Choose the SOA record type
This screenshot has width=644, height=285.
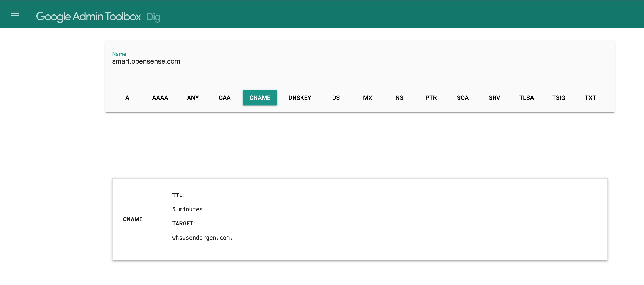tap(463, 98)
